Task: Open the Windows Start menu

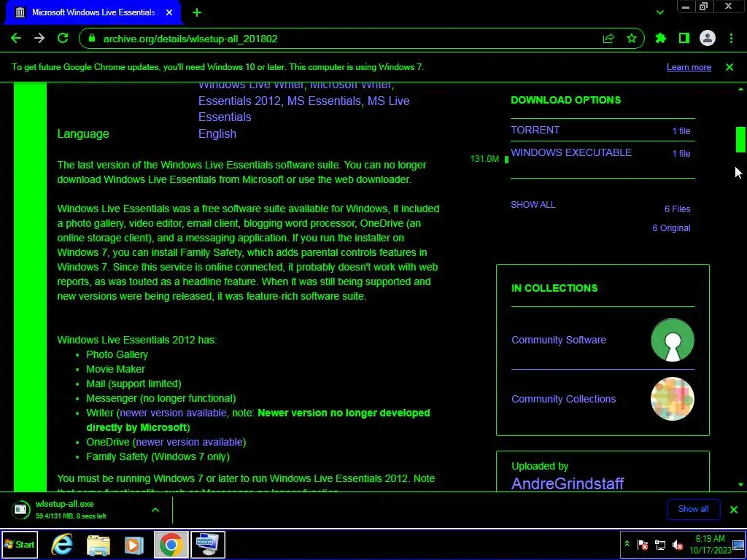Action: coord(20,544)
